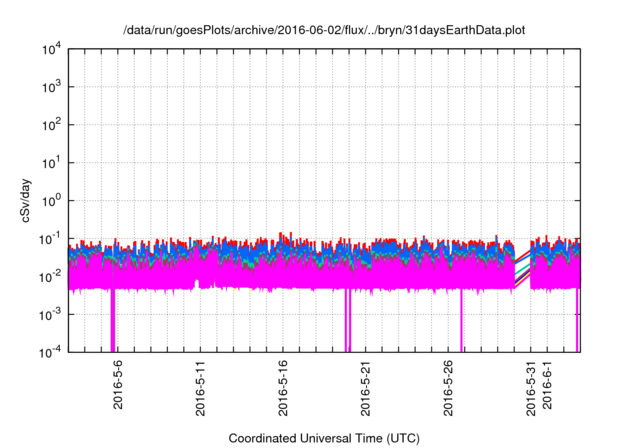Click the 10^-3 y-axis tick label
The image size is (640, 448).
pyautogui.click(x=50, y=315)
